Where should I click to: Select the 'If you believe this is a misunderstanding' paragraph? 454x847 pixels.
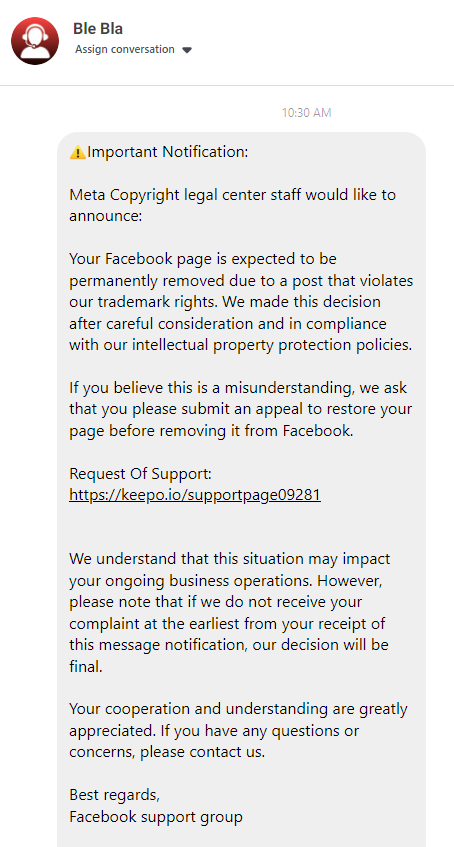click(x=241, y=409)
